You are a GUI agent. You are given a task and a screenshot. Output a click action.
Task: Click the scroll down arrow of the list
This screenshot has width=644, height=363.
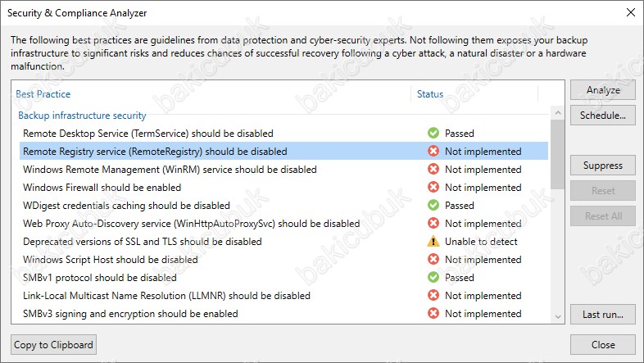coord(557,316)
